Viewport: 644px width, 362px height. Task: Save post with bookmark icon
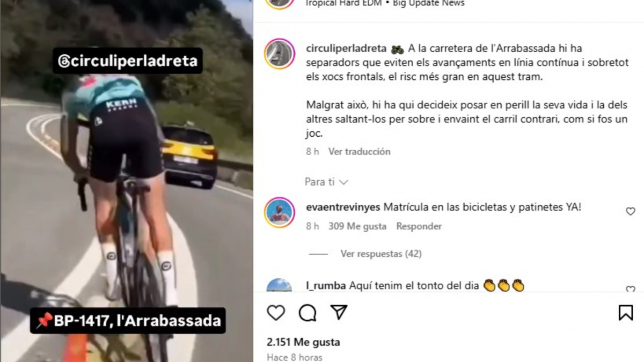tap(626, 313)
